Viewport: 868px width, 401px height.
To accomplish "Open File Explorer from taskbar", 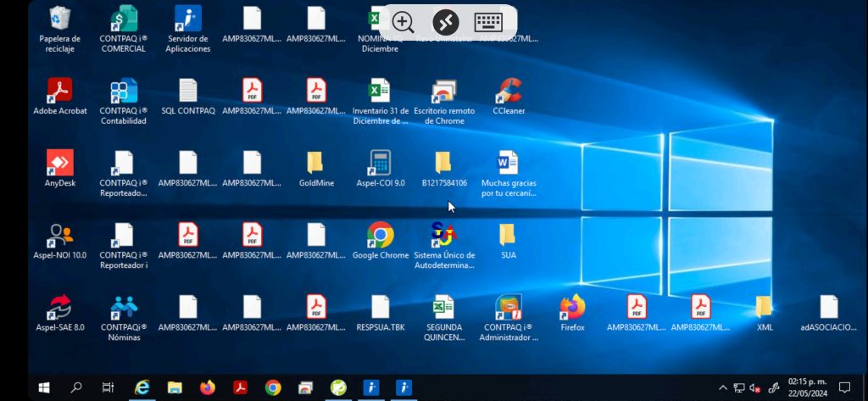I will click(175, 387).
